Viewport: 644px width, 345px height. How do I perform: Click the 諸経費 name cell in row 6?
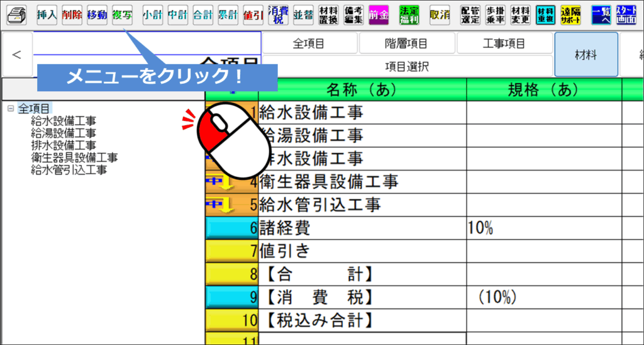[x=362, y=228]
